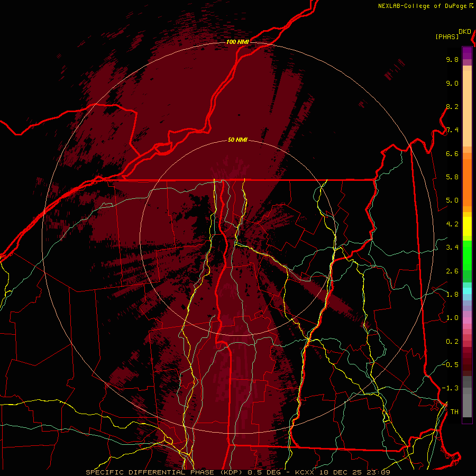Click the 2.6 value on the color scale
The height and width of the screenshot is (476, 476).
(452, 271)
